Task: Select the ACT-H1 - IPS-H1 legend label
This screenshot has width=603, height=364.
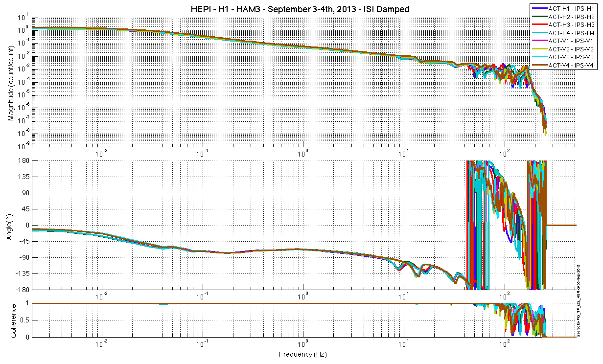Action: [x=571, y=8]
